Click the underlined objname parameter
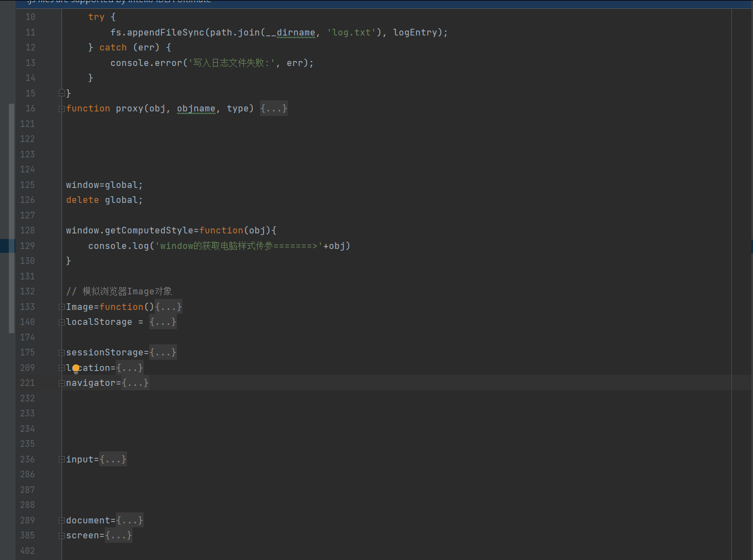753x560 pixels. coord(196,109)
